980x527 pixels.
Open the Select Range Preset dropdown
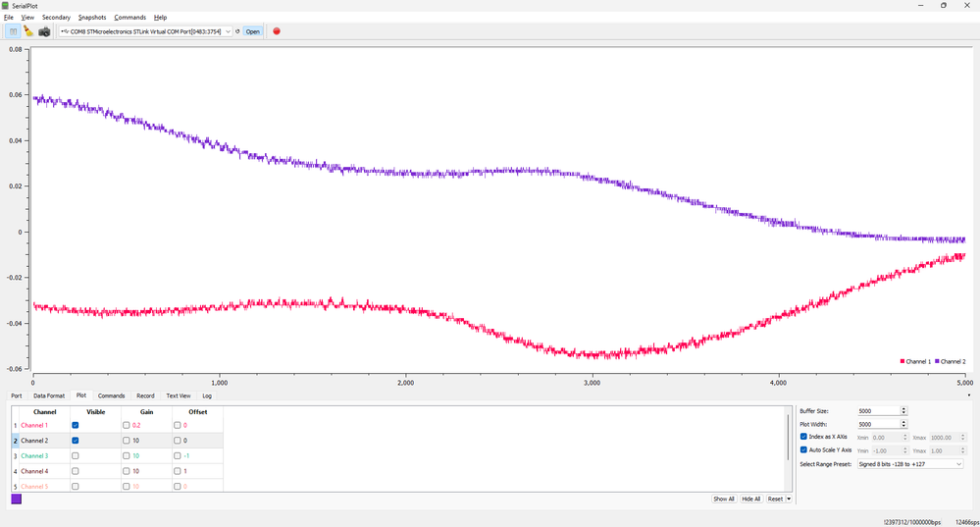910,464
